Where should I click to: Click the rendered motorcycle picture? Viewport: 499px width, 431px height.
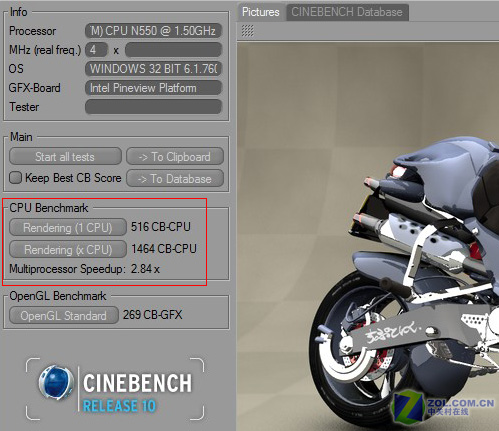pyautogui.click(x=368, y=237)
